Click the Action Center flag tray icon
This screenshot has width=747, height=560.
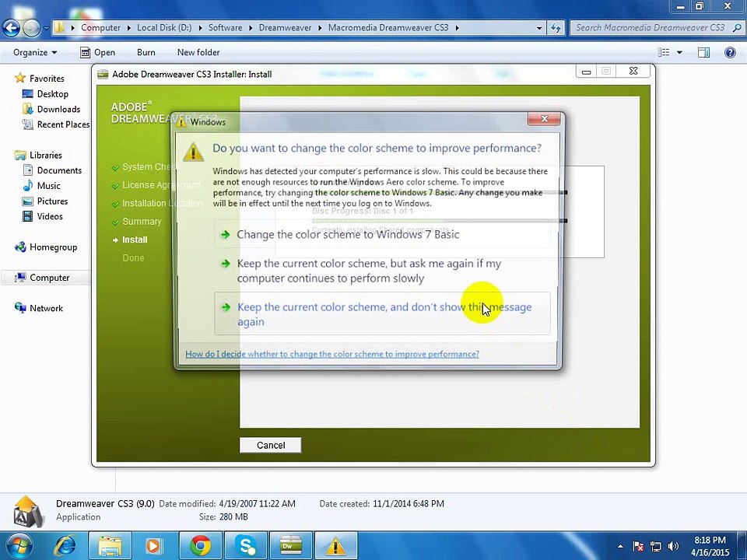point(638,546)
